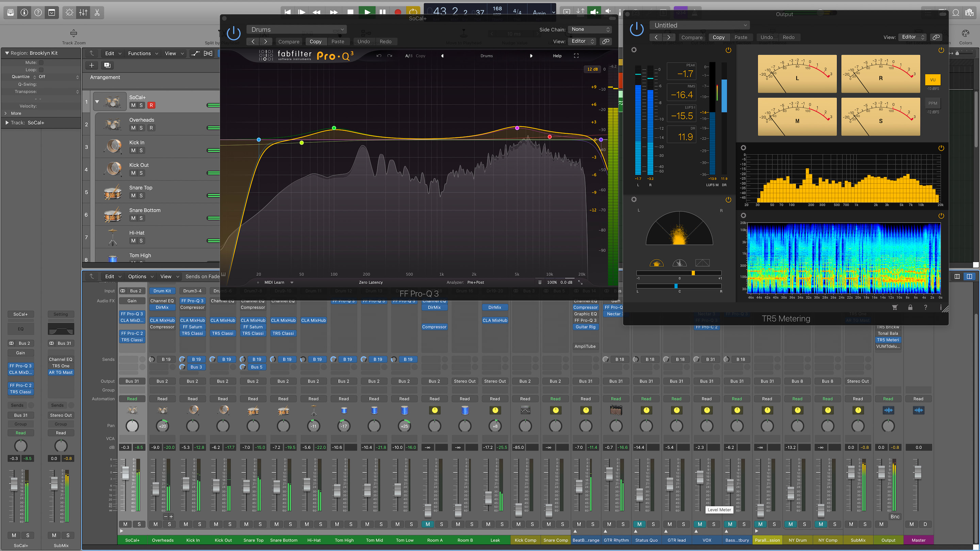Open the TR5 spectrum analyzer settings gear

pos(744,148)
